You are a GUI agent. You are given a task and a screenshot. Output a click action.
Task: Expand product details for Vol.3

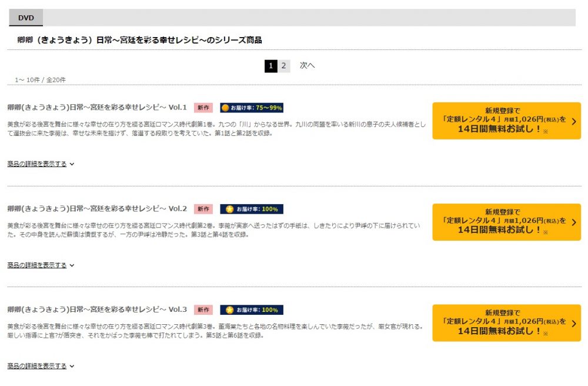(x=41, y=366)
